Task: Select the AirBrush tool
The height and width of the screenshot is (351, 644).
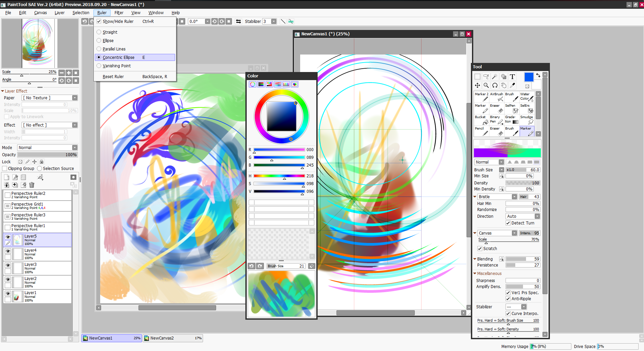Action: click(x=496, y=97)
